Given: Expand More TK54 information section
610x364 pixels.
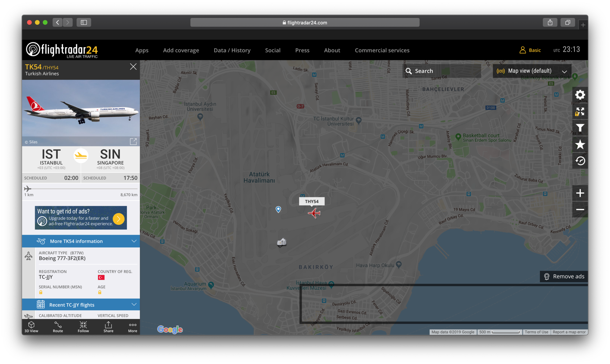Looking at the screenshot, I should 81,241.
